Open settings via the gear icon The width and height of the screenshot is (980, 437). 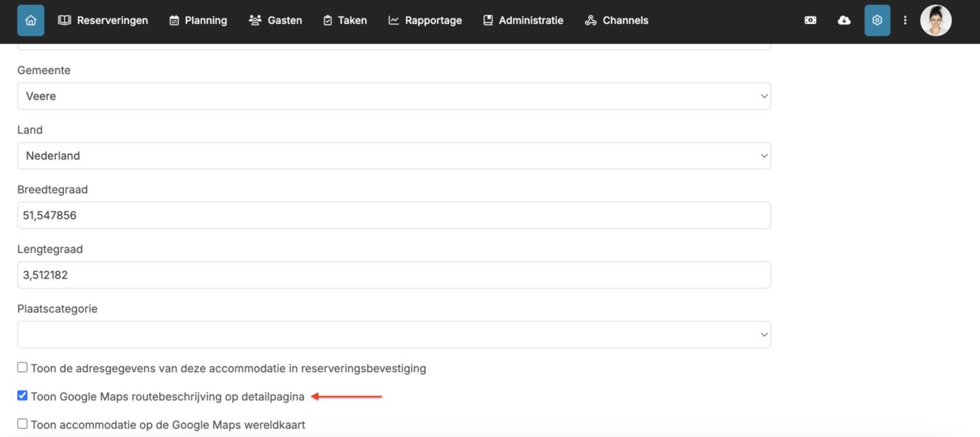click(877, 20)
